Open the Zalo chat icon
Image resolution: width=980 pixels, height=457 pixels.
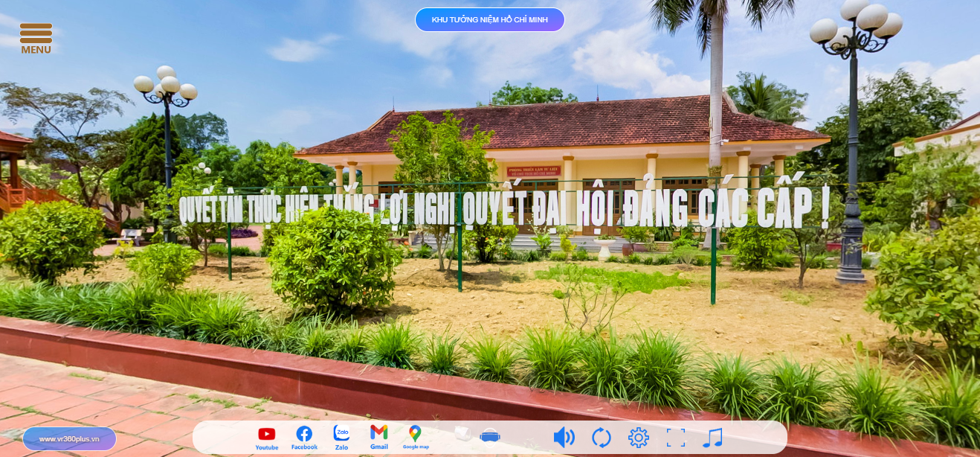(x=341, y=437)
